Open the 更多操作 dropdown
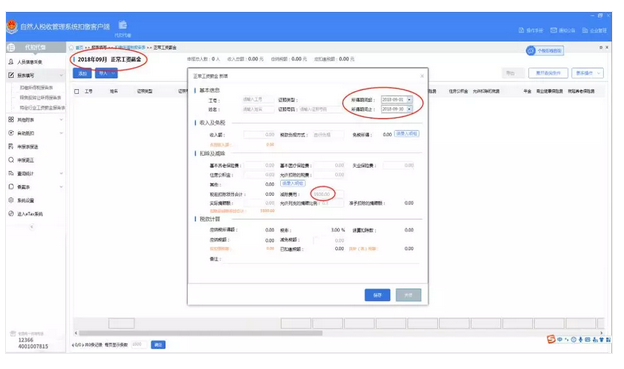This screenshot has width=624, height=369. click(x=588, y=73)
